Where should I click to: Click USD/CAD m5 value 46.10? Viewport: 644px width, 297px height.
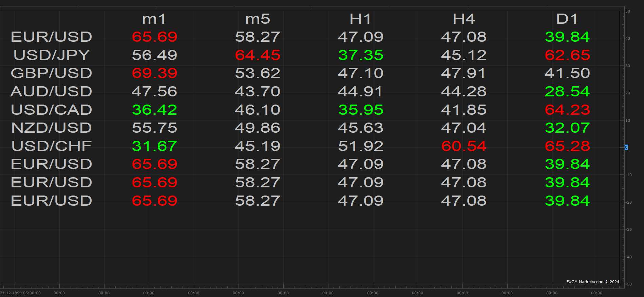(x=258, y=110)
